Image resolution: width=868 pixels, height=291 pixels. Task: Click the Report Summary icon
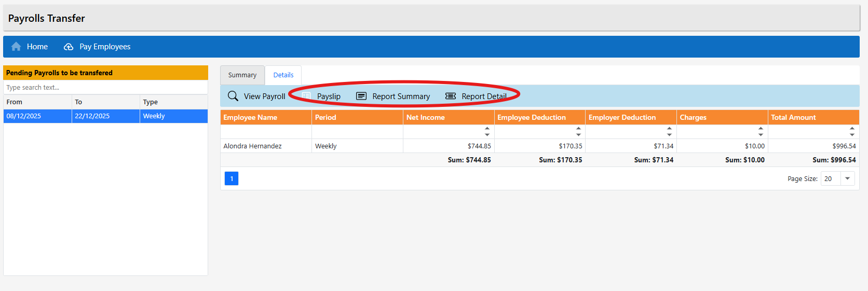click(361, 96)
